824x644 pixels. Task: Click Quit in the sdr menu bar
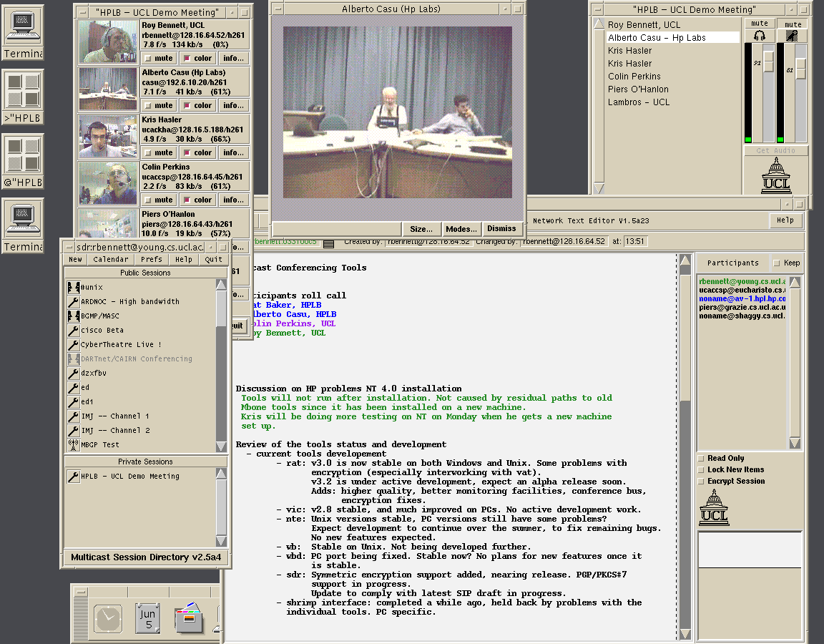tap(213, 260)
